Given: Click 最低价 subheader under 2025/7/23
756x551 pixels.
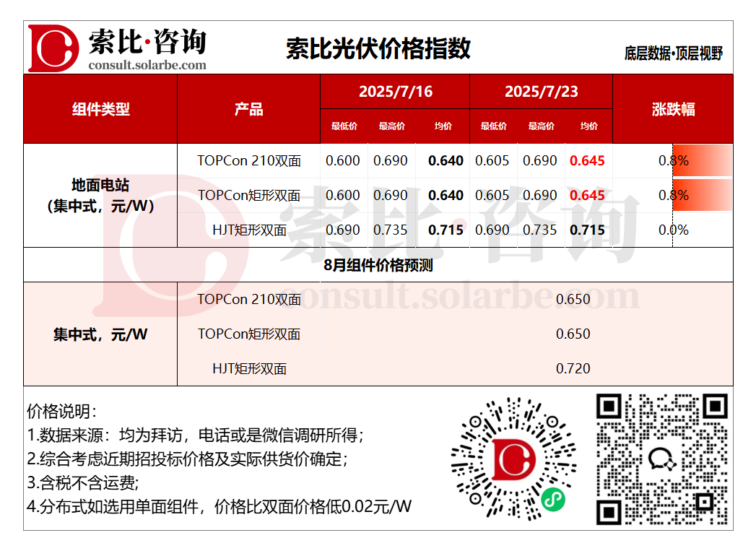Looking at the screenshot, I should coord(494,126).
